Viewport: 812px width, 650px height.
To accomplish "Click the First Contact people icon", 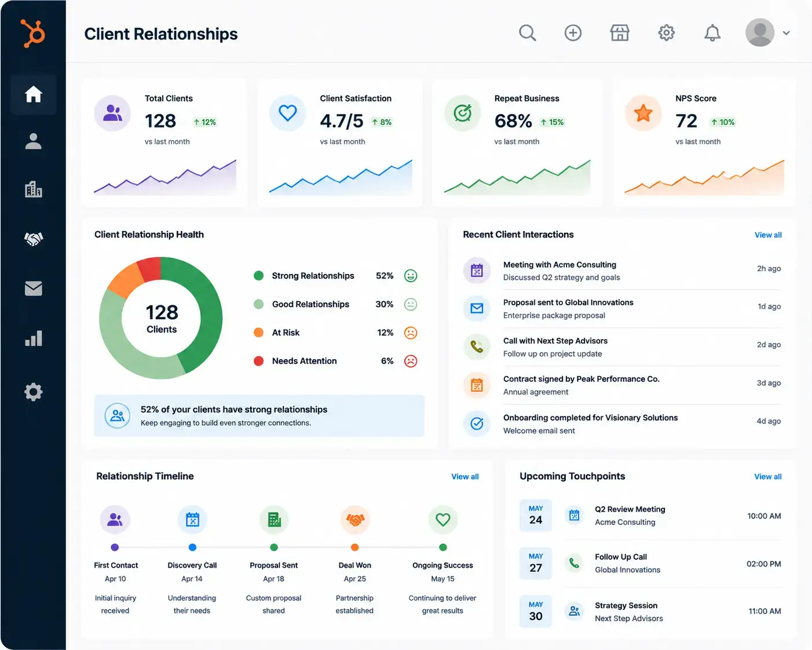I will (x=115, y=520).
